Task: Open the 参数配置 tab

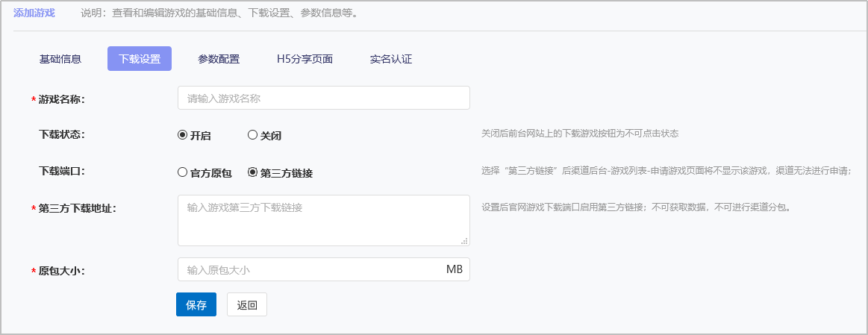Action: click(219, 59)
